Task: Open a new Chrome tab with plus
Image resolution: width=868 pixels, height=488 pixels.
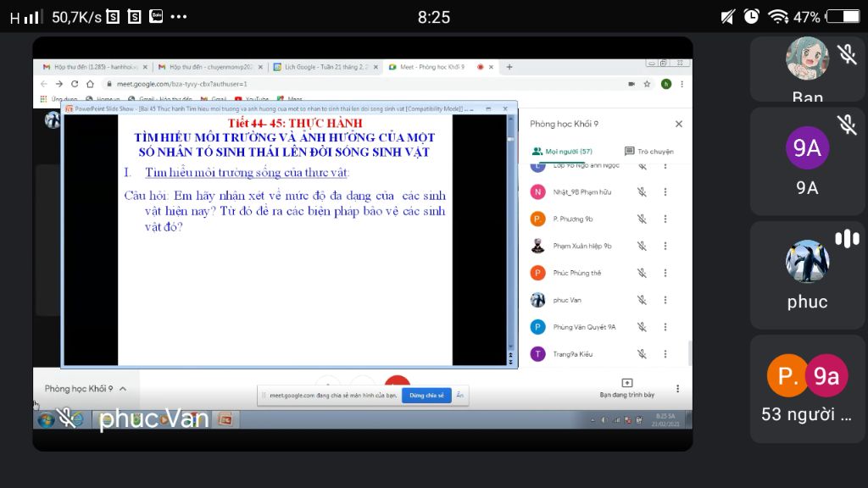Action: 509,67
